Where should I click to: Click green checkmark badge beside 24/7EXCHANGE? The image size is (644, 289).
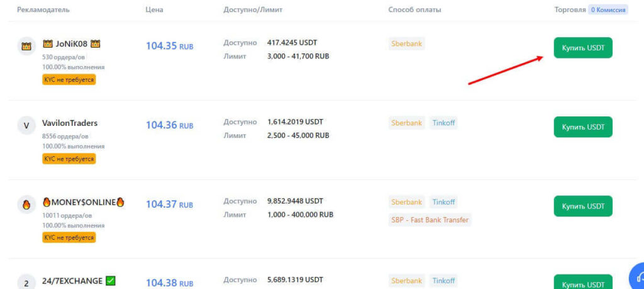[111, 281]
